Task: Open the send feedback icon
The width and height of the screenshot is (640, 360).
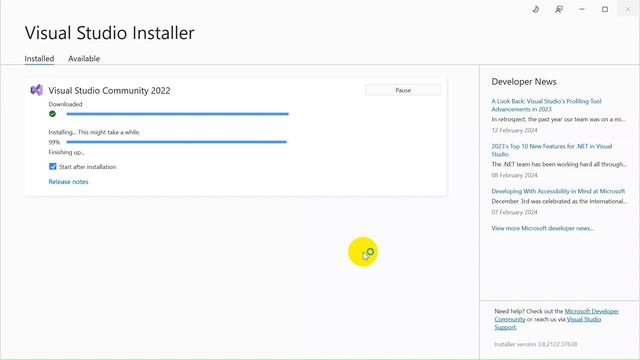Action: 559,9
